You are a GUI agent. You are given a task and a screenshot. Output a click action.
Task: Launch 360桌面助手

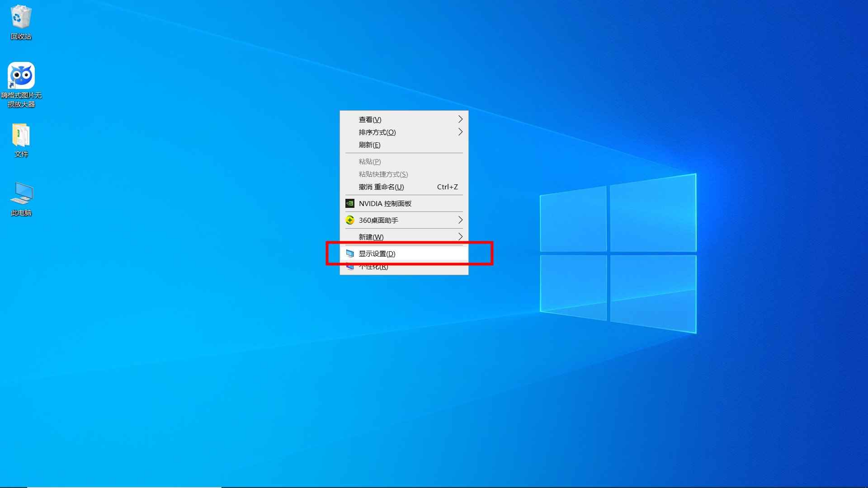coord(378,220)
